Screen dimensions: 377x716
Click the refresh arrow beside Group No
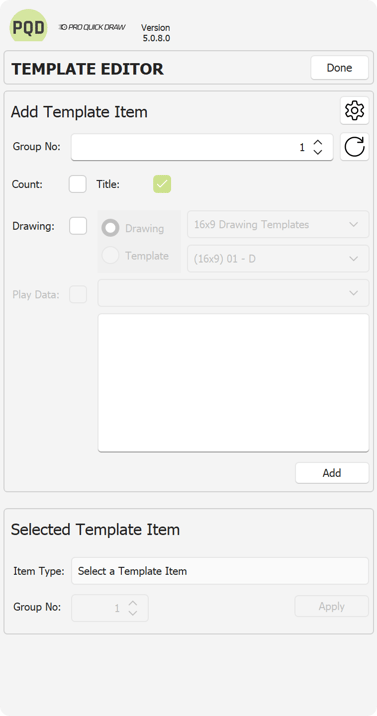tap(355, 147)
